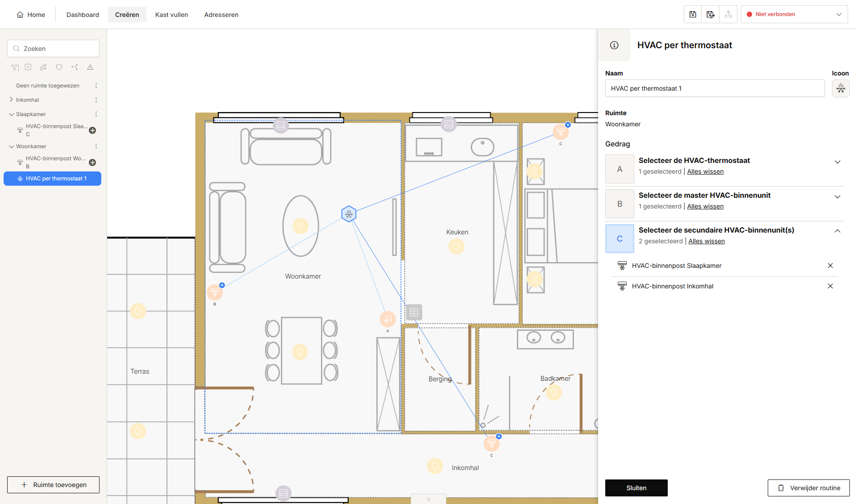The image size is (857, 504).
Task: Click the Verwijder routine button
Action: (x=808, y=488)
